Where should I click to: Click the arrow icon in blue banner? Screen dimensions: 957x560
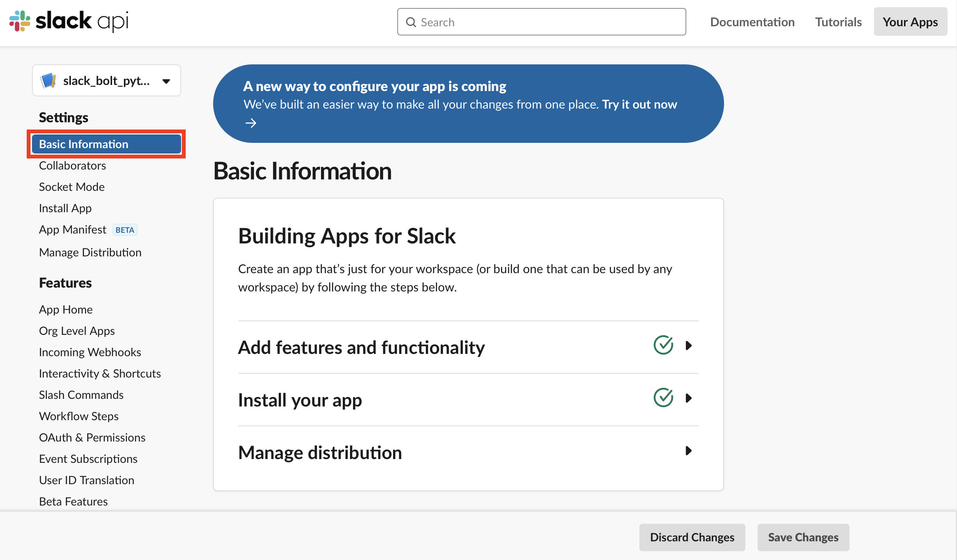click(x=250, y=123)
